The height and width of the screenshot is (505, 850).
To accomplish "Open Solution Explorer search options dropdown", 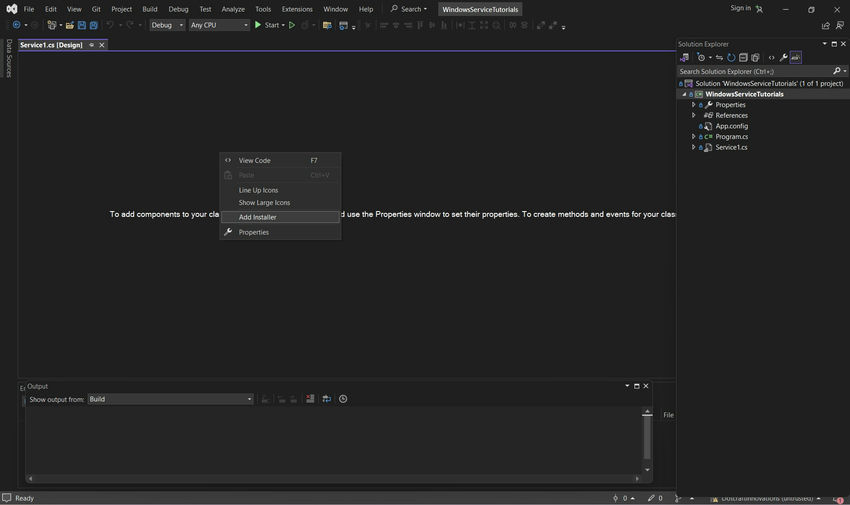I will tap(845, 71).
